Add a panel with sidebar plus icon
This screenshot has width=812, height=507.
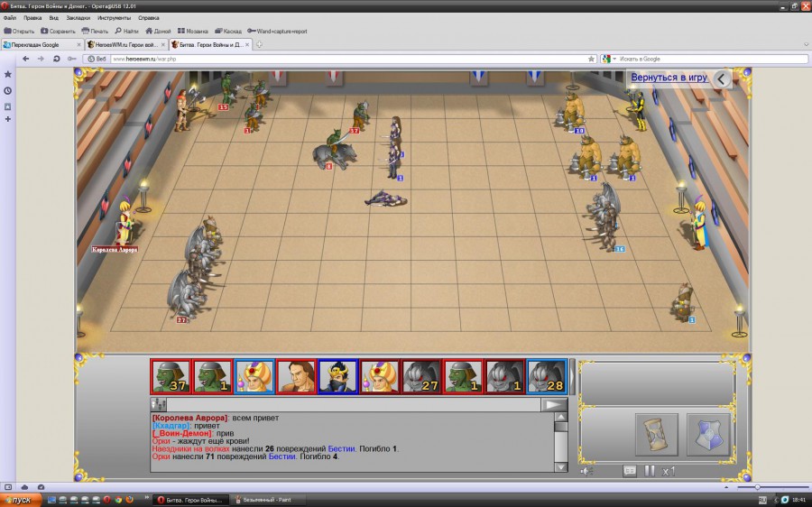[8, 119]
